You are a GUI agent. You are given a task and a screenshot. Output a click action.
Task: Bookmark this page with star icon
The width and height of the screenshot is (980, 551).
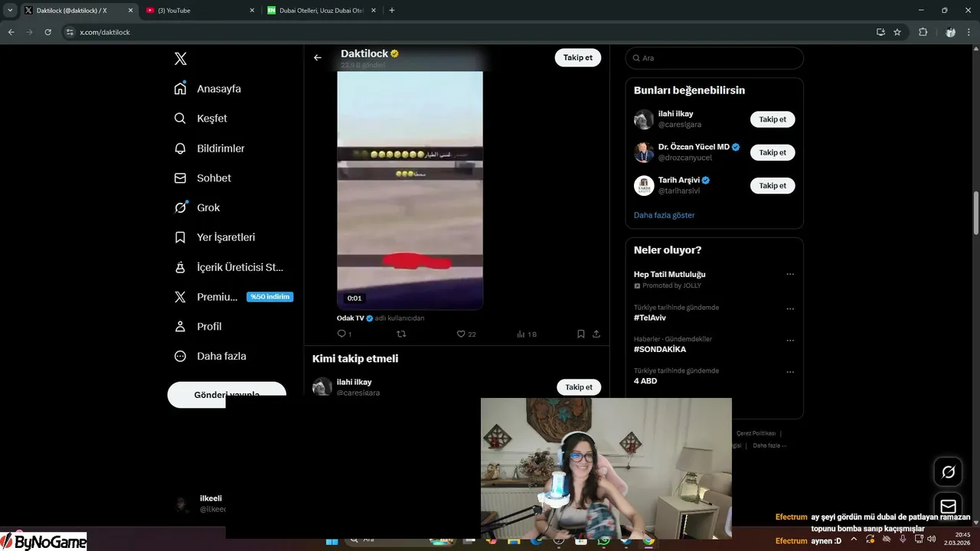click(897, 32)
